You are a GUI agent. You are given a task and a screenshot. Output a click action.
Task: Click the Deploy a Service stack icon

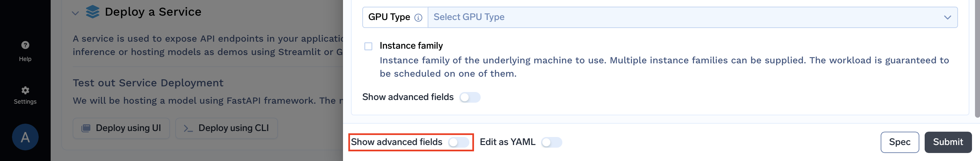click(x=92, y=12)
